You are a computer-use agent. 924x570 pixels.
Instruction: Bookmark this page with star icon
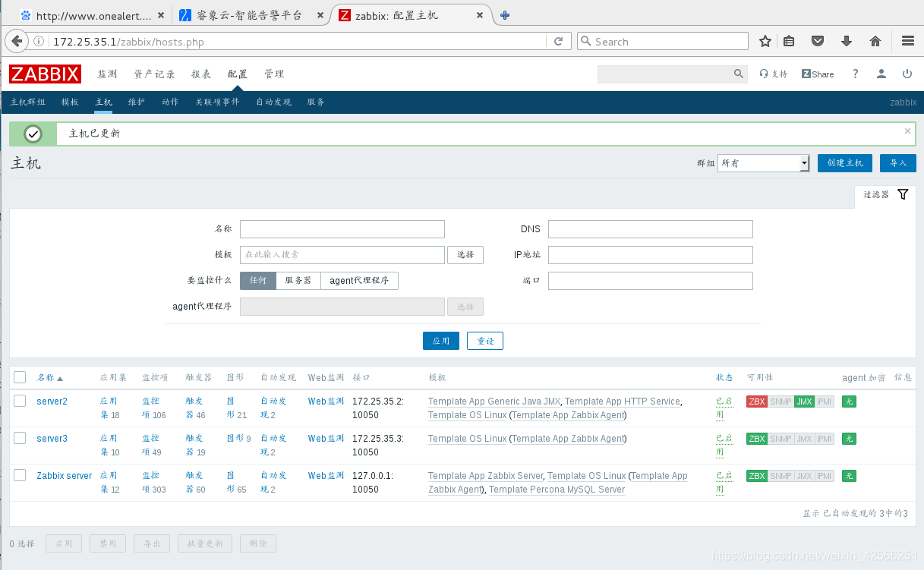pos(765,42)
